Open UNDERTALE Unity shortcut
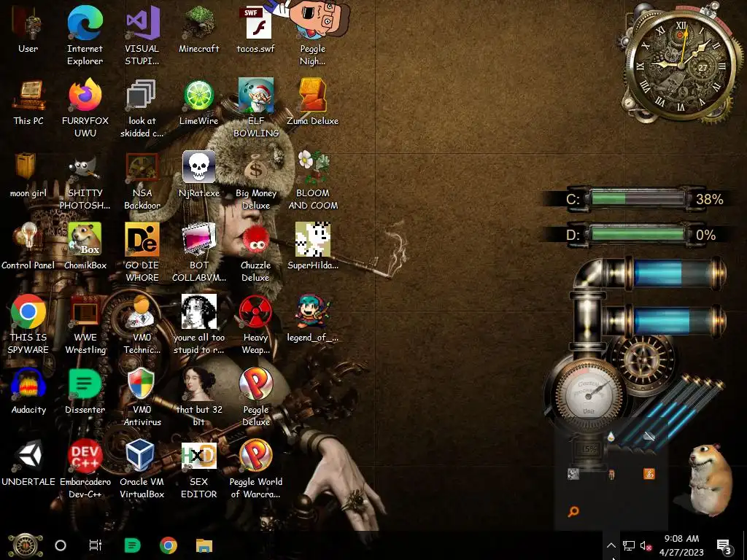 [x=28, y=463]
